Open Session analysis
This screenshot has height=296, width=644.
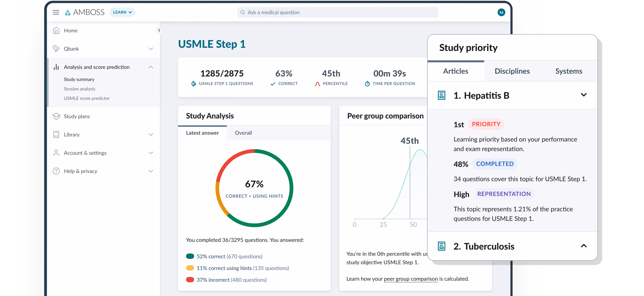pyautogui.click(x=79, y=89)
